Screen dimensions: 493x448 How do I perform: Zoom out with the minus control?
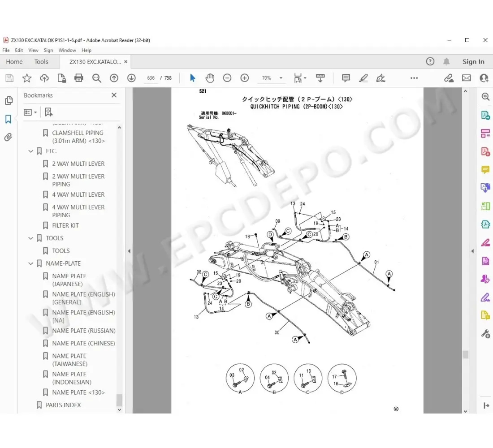click(x=227, y=78)
